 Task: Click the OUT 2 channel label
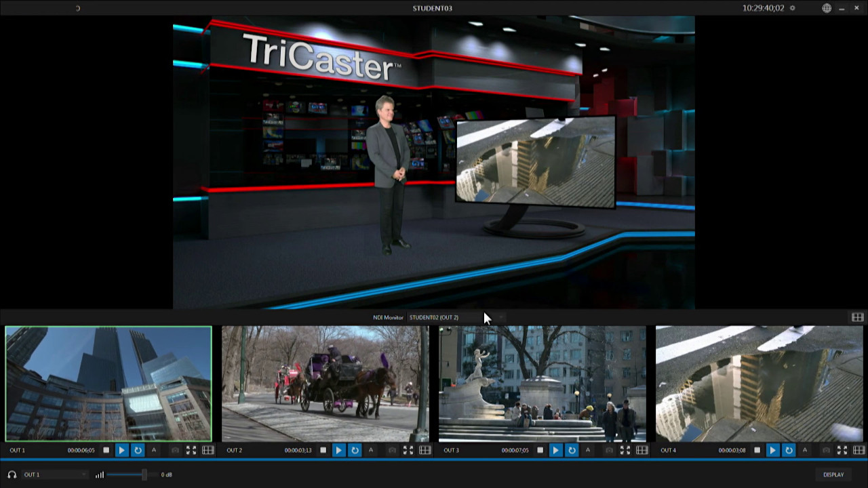(x=234, y=450)
